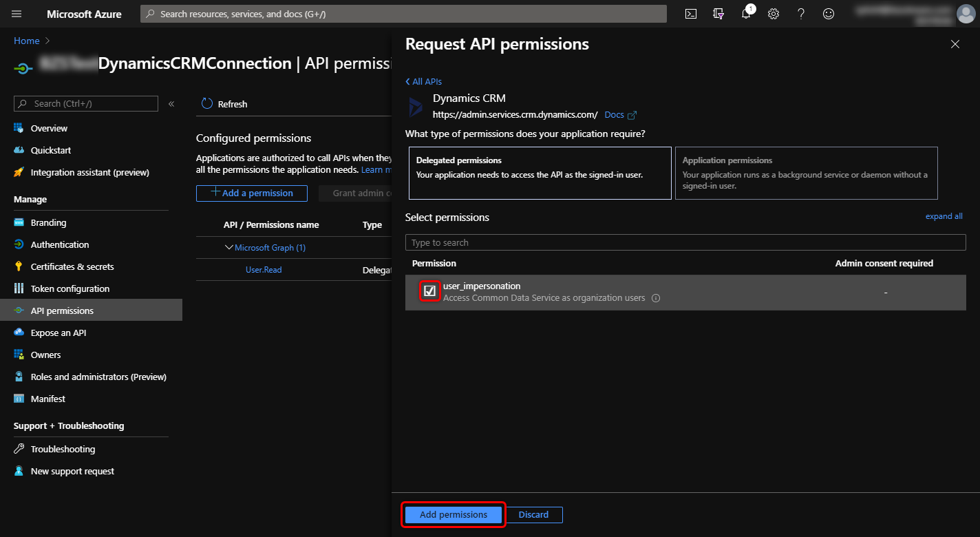The image size is (980, 537).
Task: Open Cloud Shell from the top bar
Action: coord(691,14)
